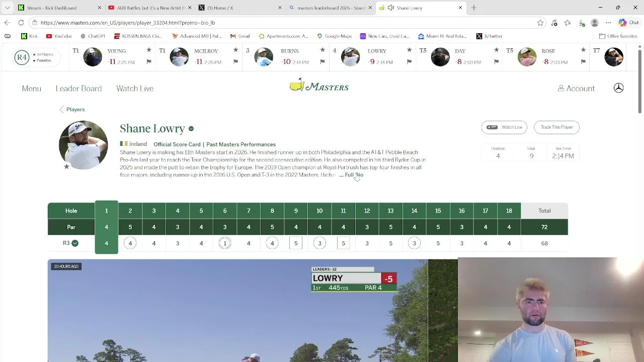The width and height of the screenshot is (644, 362).
Task: Click the Masters logo
Action: pyautogui.click(x=319, y=85)
